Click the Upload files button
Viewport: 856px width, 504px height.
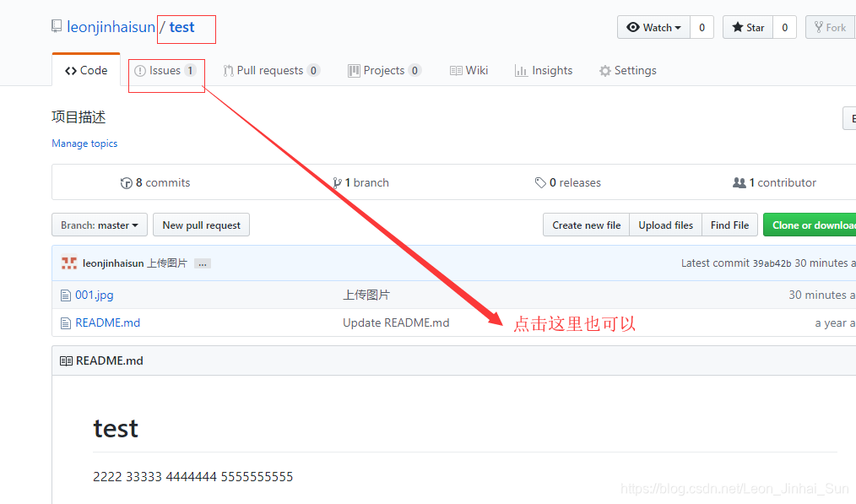coord(666,225)
